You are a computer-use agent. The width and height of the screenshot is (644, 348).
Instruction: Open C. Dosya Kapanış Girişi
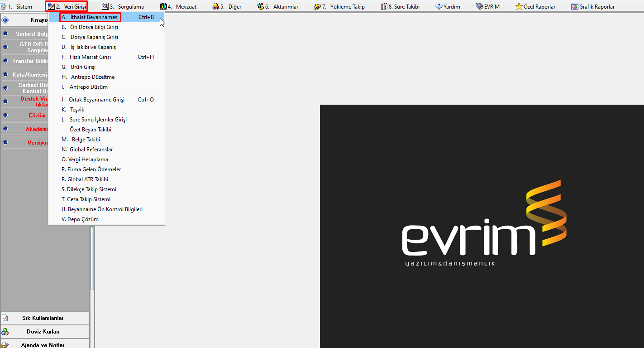click(106, 37)
